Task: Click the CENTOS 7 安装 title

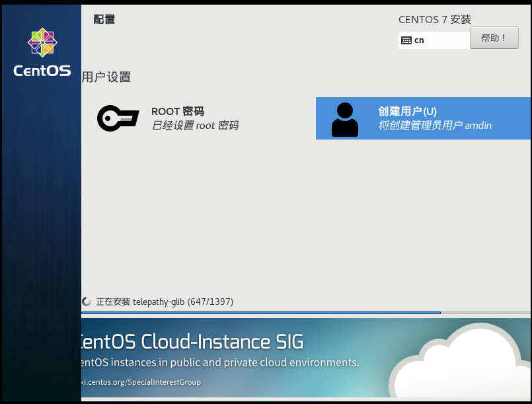Action: point(435,20)
